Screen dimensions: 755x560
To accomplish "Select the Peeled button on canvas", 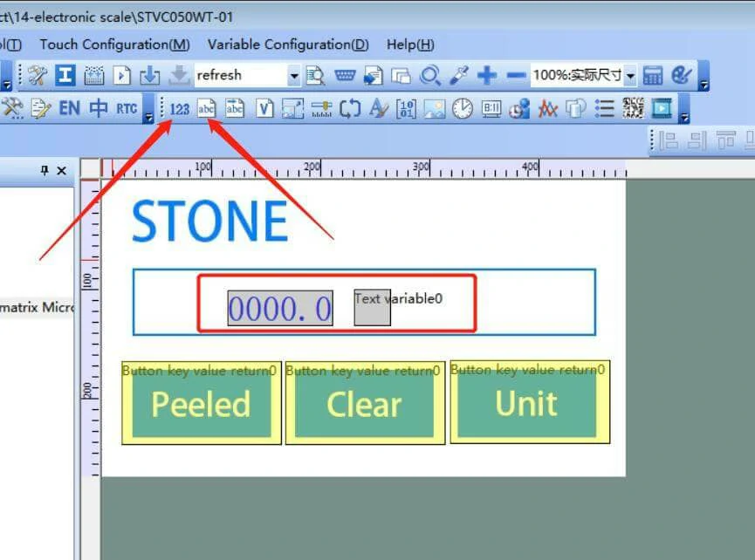I will [x=202, y=403].
